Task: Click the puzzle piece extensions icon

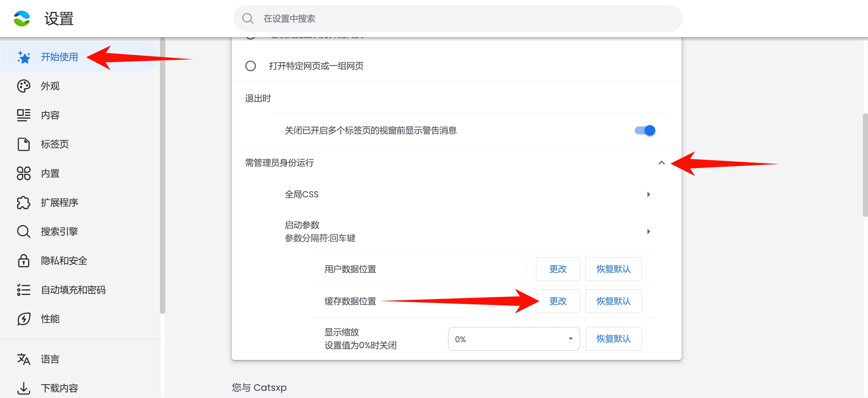Action: point(24,202)
